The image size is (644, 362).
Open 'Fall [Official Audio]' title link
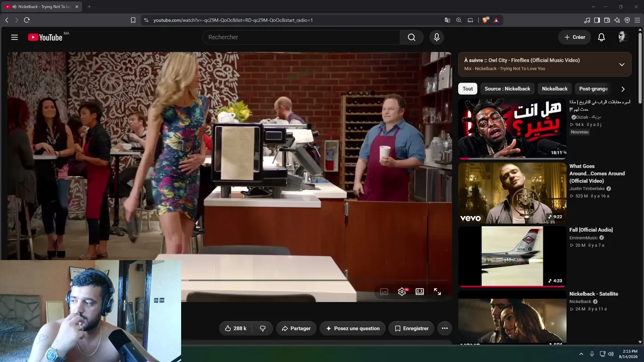click(591, 230)
